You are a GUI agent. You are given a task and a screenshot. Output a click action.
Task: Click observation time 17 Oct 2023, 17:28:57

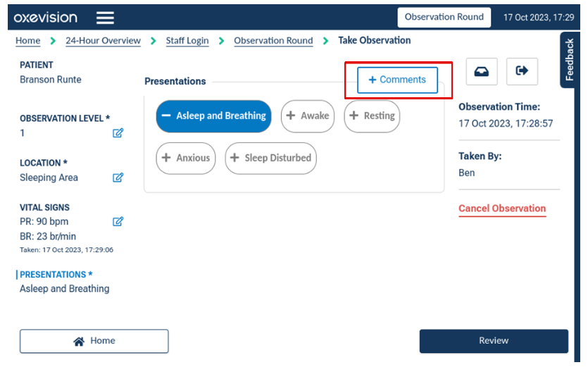click(506, 123)
